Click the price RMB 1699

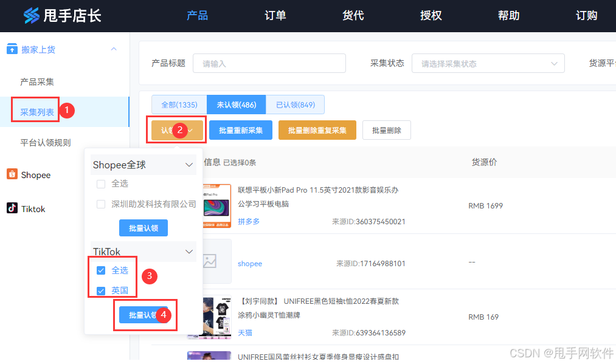[x=486, y=206]
